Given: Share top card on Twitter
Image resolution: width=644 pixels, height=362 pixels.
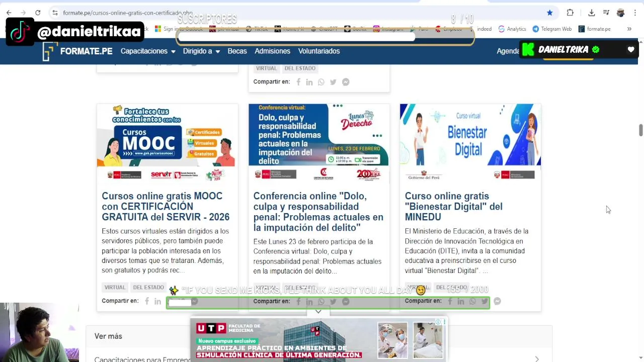Looking at the screenshot, I should tap(333, 82).
